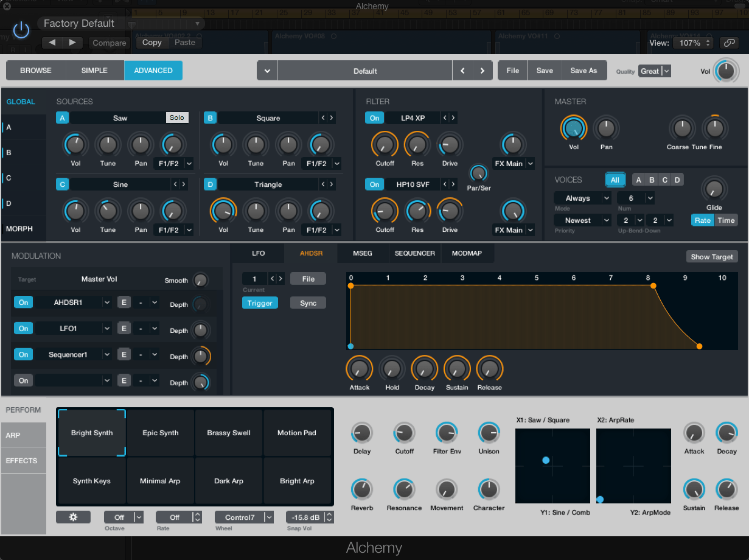749x560 pixels.
Task: Click the E edit icon next to AHDSR1
Action: pos(124,302)
